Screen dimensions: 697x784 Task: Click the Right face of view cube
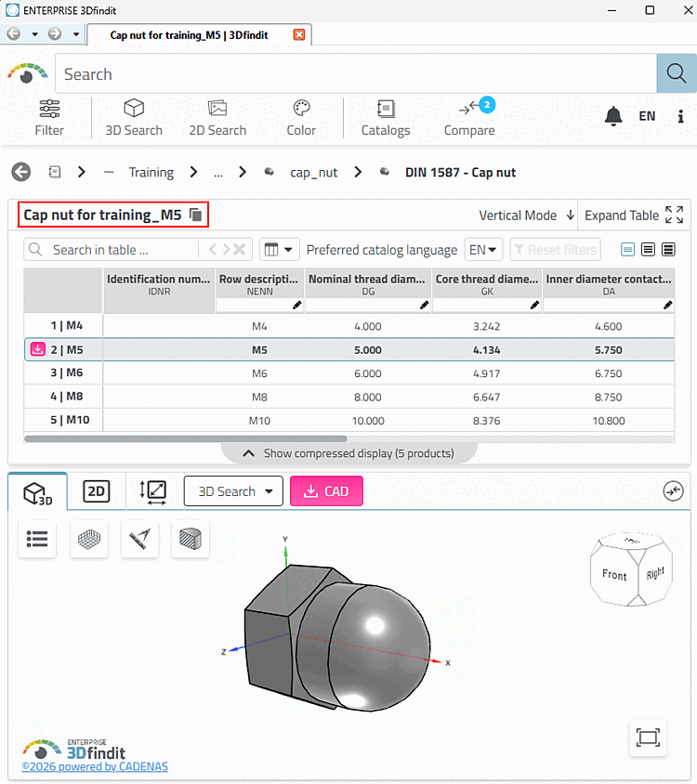(655, 573)
